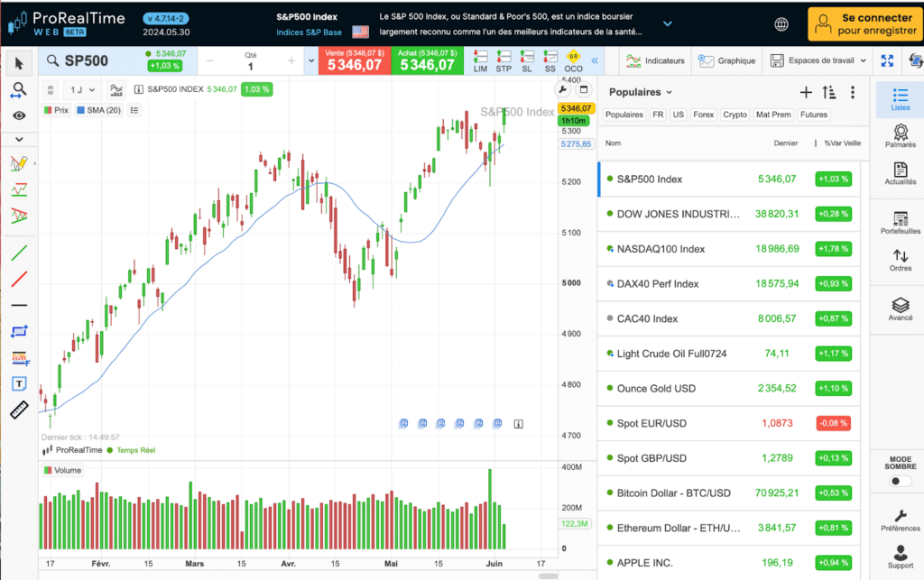This screenshot has height=580, width=924.
Task: Expand the left toolbar chevron
Action: pyautogui.click(x=19, y=140)
